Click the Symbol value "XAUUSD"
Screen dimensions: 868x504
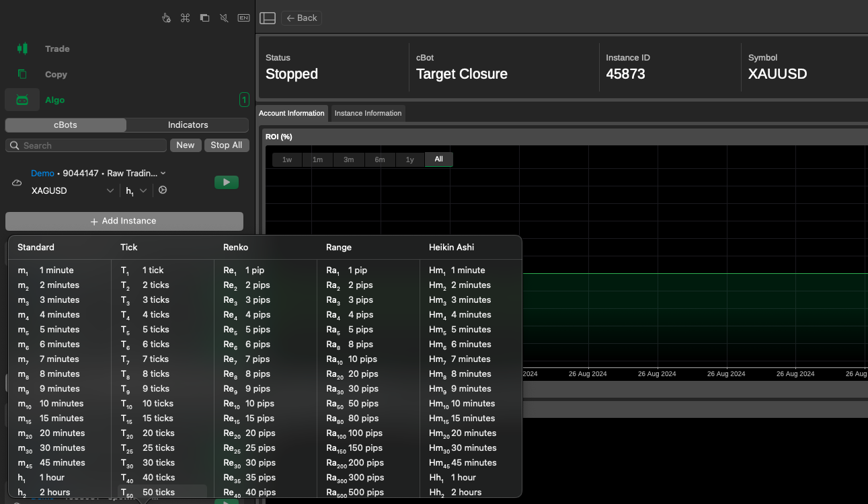[x=777, y=74]
